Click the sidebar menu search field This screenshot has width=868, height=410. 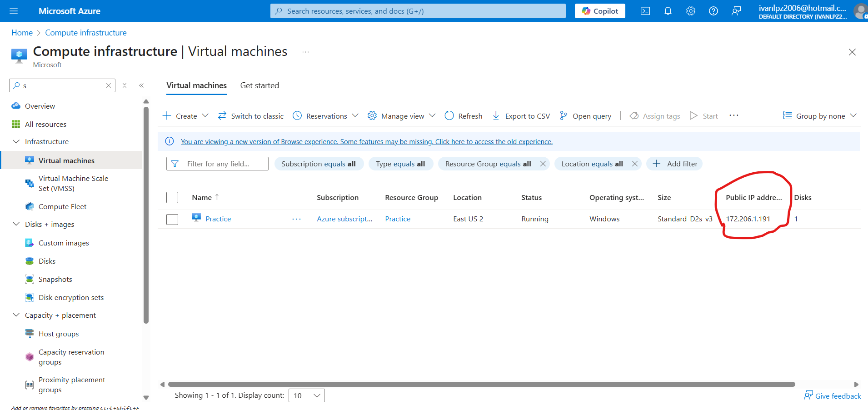pos(62,85)
